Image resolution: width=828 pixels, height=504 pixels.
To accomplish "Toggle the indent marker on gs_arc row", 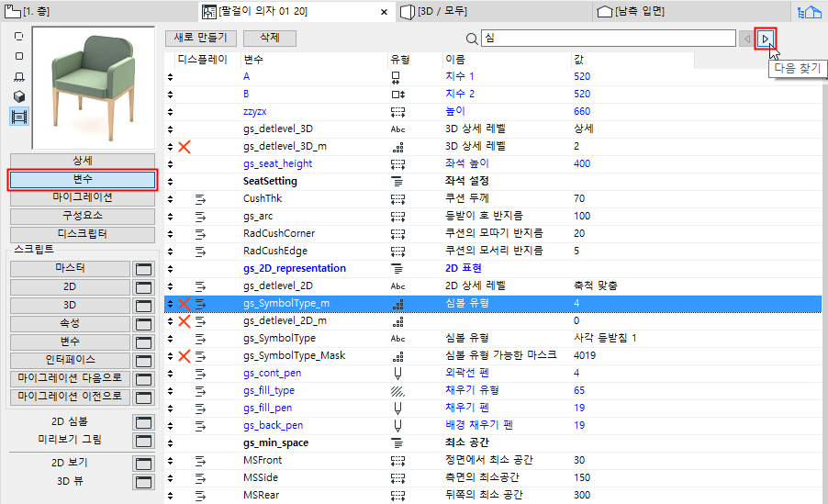I will [200, 218].
